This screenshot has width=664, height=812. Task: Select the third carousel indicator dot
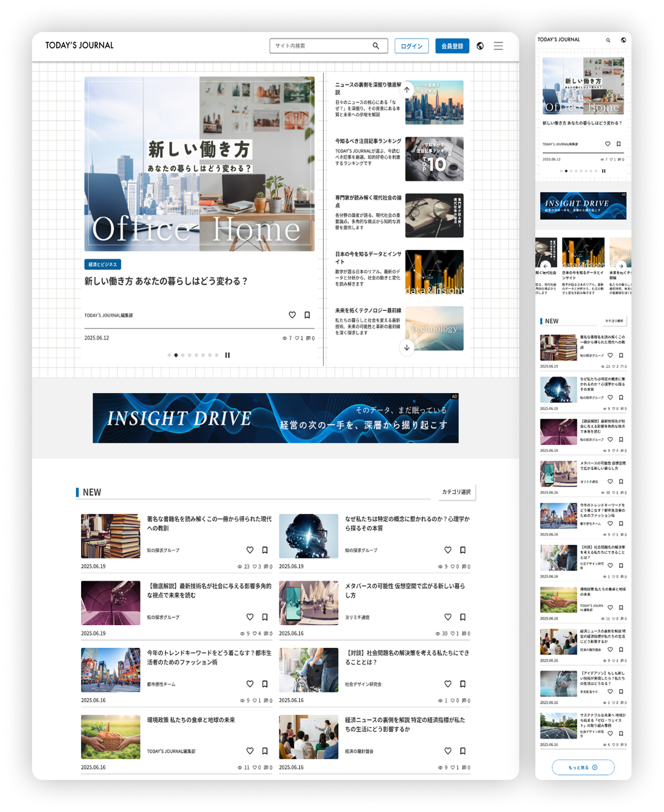(182, 354)
